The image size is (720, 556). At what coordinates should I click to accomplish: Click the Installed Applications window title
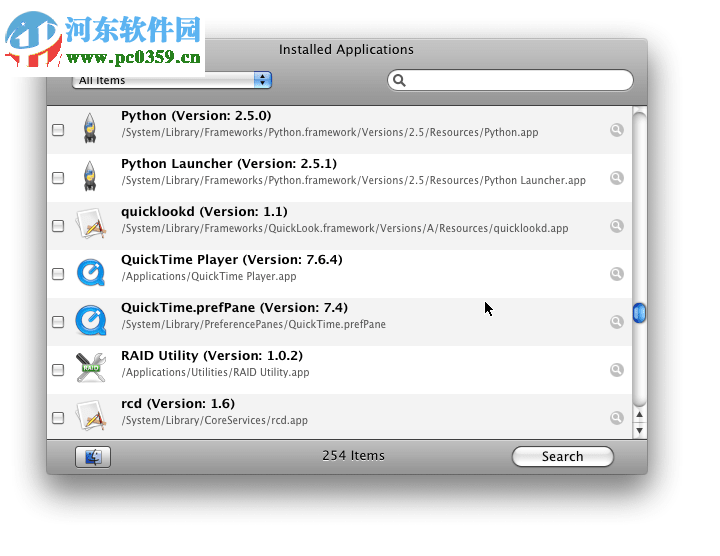coord(346,50)
